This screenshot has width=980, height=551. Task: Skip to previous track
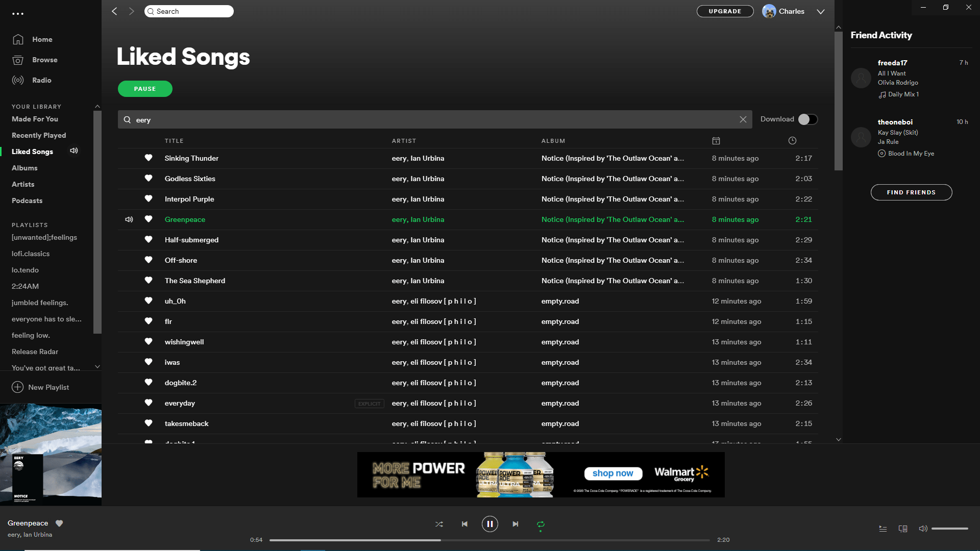coord(464,524)
